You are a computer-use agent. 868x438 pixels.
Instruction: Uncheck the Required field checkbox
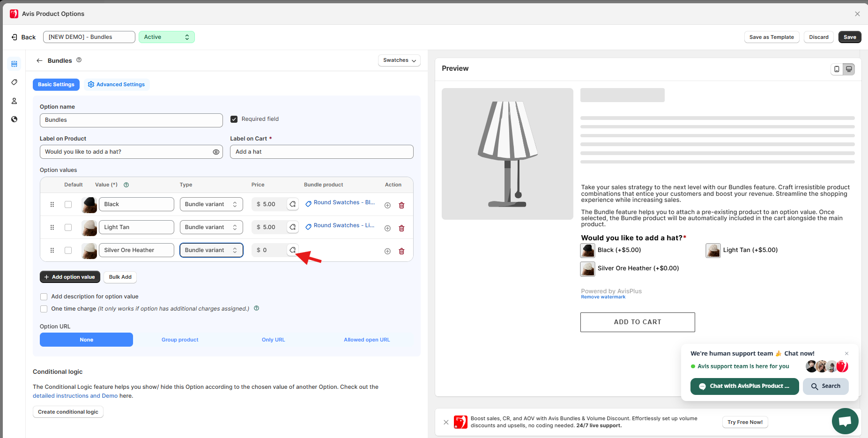[x=234, y=119]
